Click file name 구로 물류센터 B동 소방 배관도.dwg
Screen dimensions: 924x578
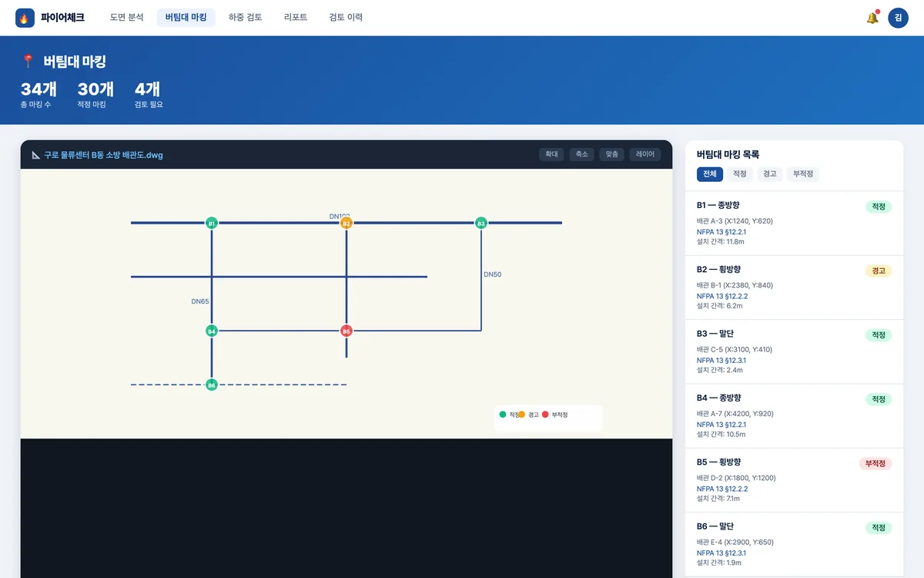click(x=103, y=155)
